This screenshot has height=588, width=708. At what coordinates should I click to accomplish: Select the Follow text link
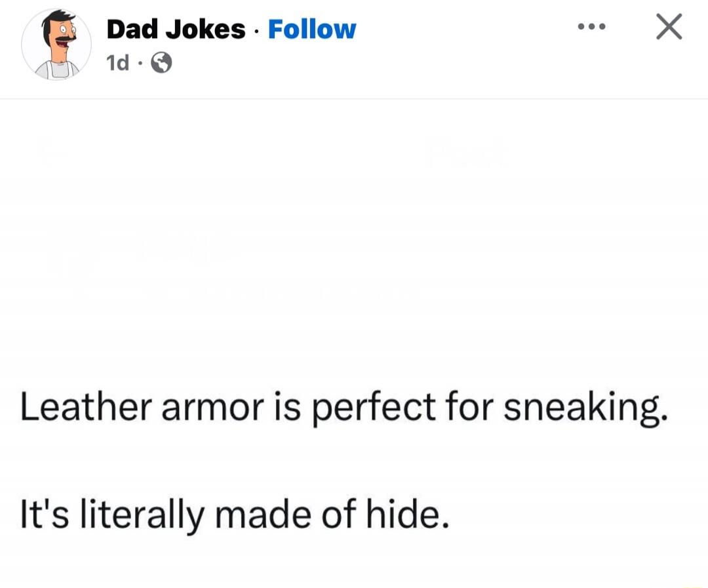pyautogui.click(x=311, y=29)
